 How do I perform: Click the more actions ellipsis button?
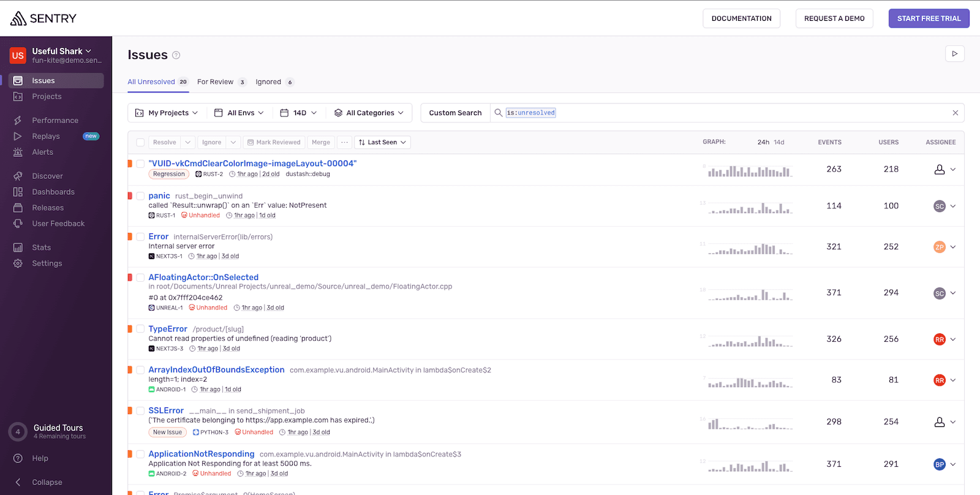pyautogui.click(x=345, y=143)
